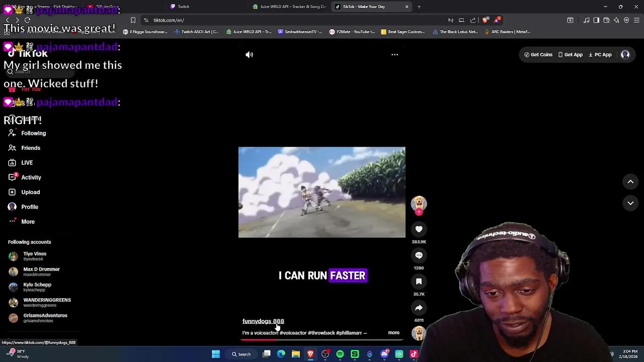
Task: Open Kyle Schepp following account
Action: [x=30, y=287]
